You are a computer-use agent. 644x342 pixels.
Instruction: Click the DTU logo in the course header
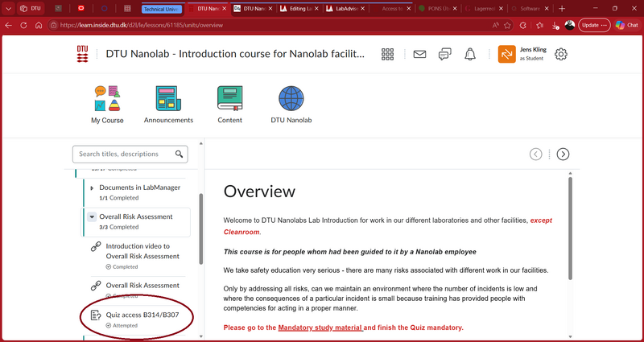(x=83, y=54)
